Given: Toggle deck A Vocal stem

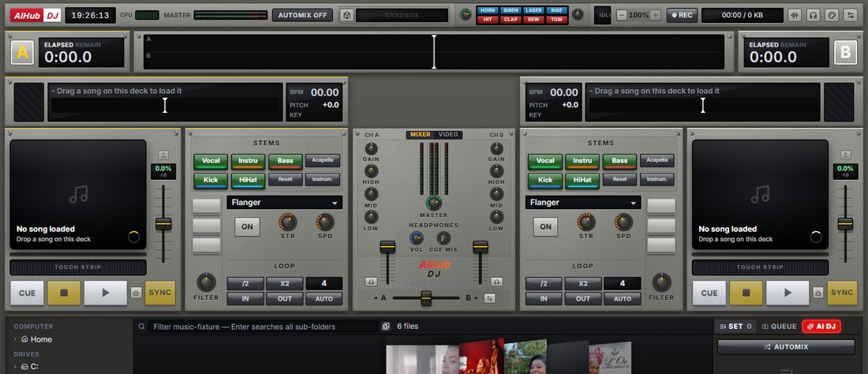Looking at the screenshot, I should (x=211, y=161).
